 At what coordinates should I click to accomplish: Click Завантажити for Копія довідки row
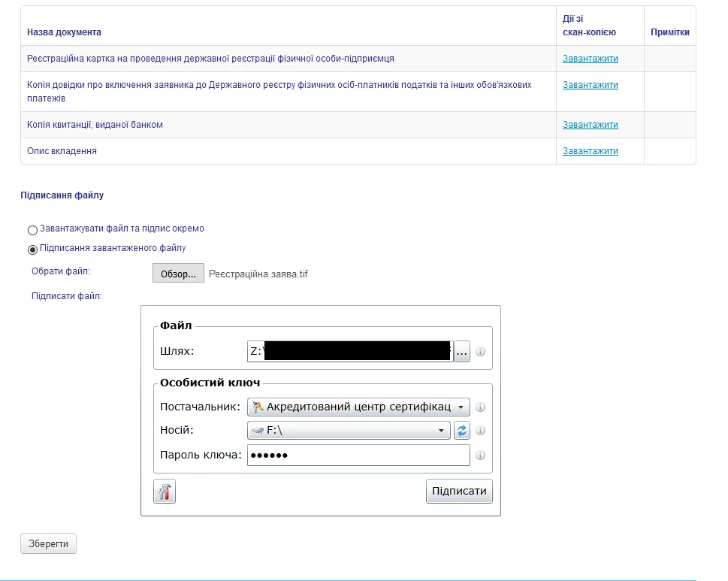[590, 85]
